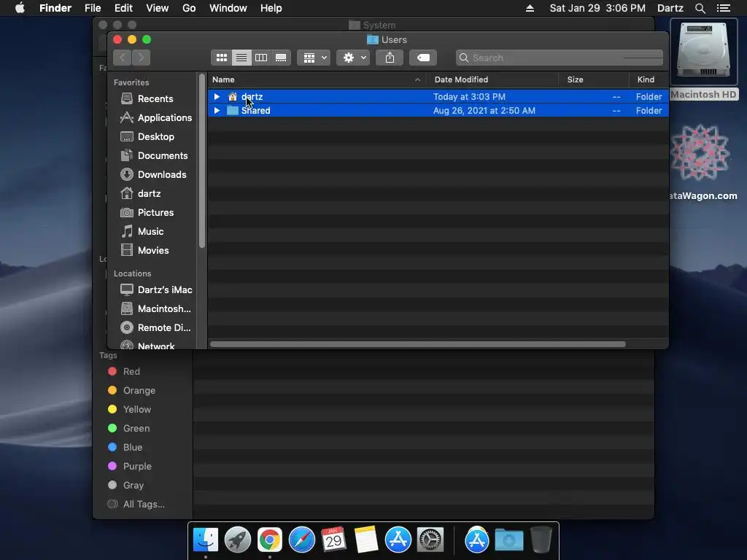Open Notes from the Dock
This screenshot has width=747, height=560.
tap(366, 540)
